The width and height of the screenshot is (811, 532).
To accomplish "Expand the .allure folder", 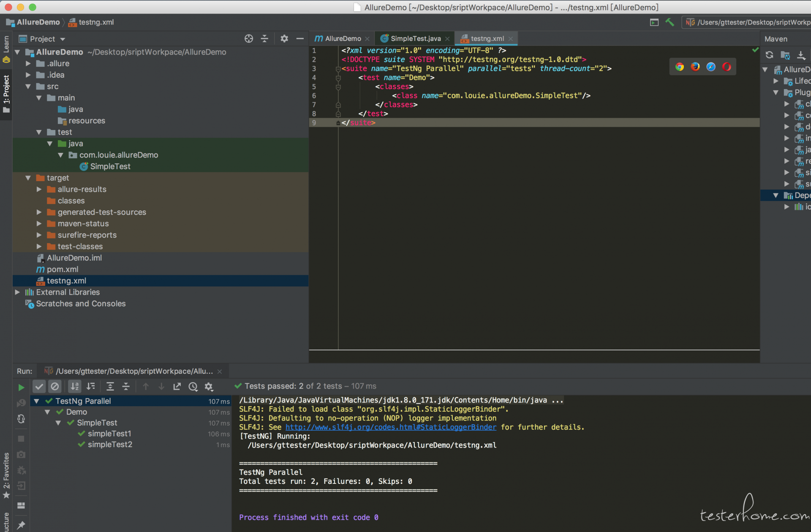I will click(x=28, y=63).
